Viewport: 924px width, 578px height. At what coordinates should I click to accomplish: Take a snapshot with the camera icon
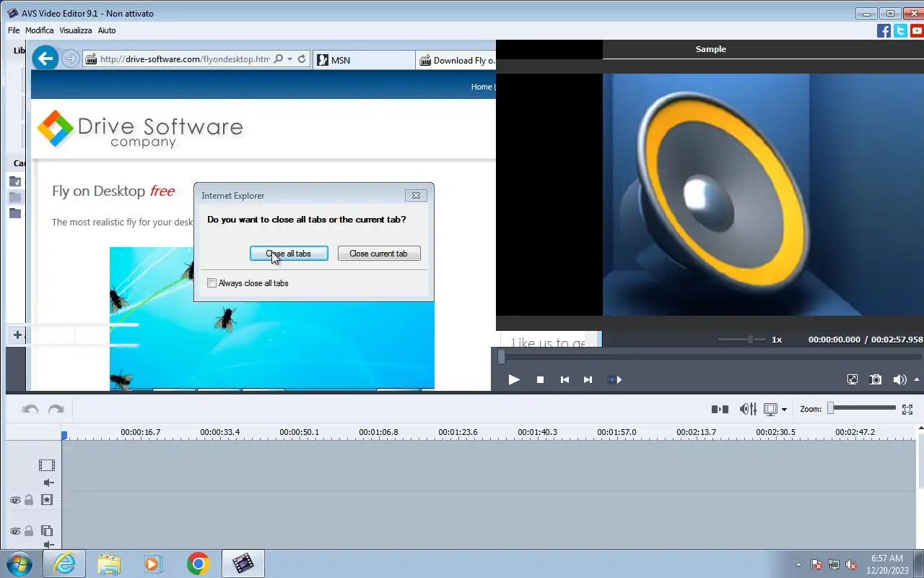(x=876, y=379)
